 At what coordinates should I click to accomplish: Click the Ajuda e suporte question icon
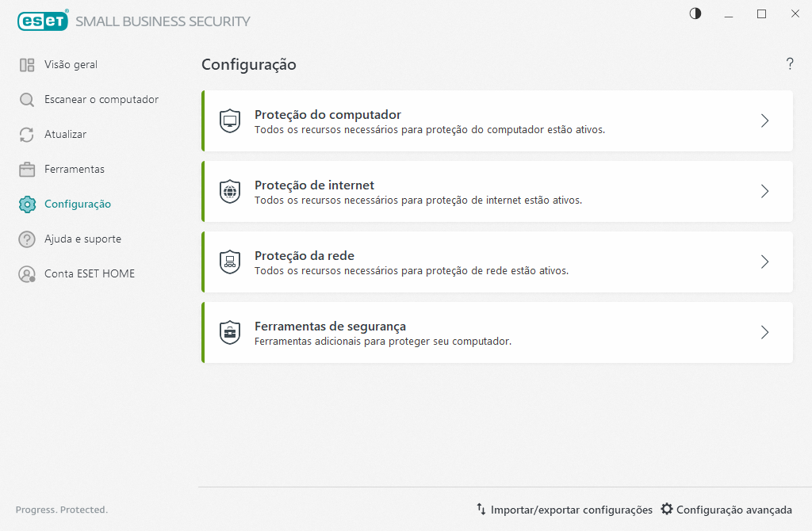click(x=26, y=239)
